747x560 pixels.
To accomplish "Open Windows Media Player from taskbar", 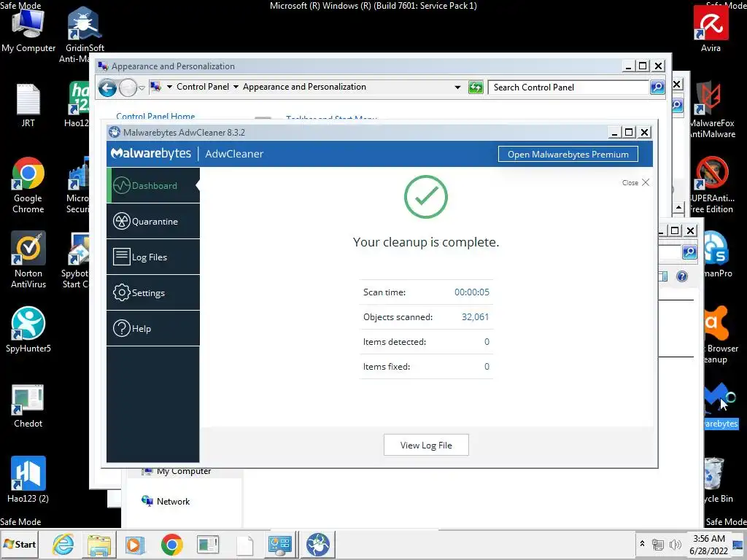I will point(135,544).
